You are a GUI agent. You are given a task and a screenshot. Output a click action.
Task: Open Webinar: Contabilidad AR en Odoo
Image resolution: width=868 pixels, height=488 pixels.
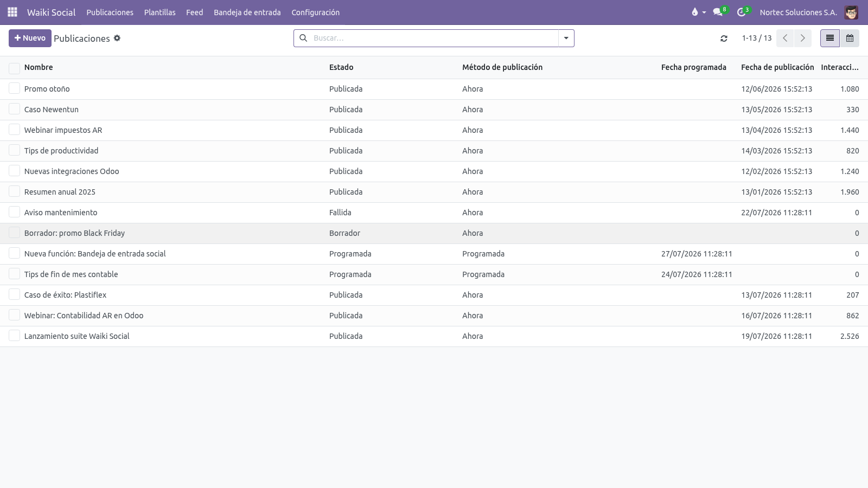tap(84, 316)
